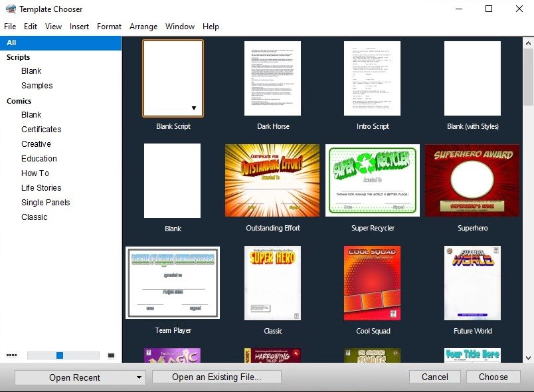The image size is (534, 392).
Task: Adjust the thumbnail size slider handle
Action: coord(60,355)
